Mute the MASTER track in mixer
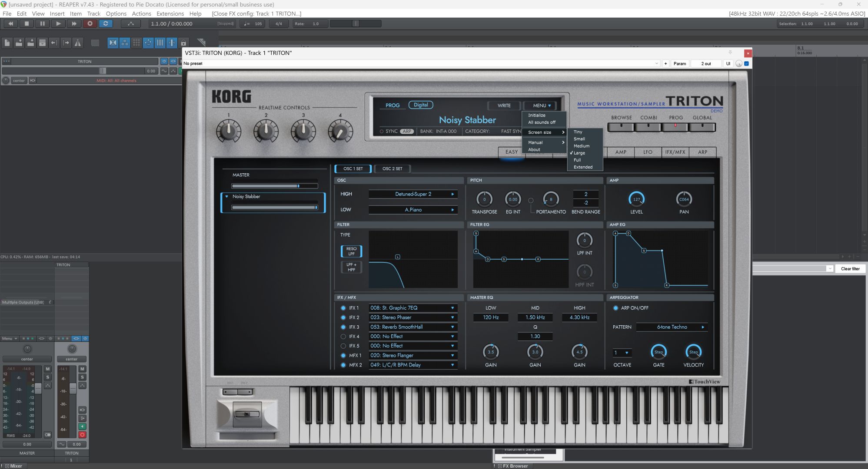The height and width of the screenshot is (469, 868). pyautogui.click(x=48, y=369)
